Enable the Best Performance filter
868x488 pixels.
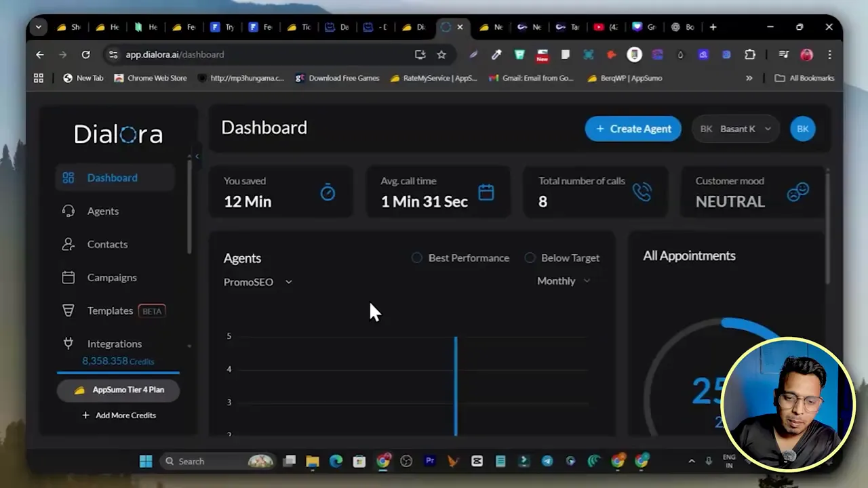(417, 258)
